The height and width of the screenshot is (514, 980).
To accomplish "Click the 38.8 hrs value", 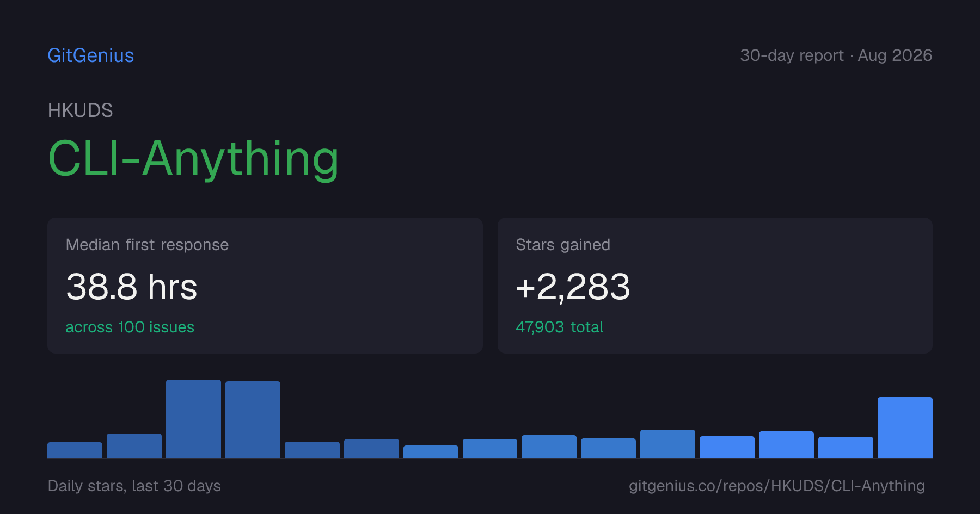I will click(131, 287).
